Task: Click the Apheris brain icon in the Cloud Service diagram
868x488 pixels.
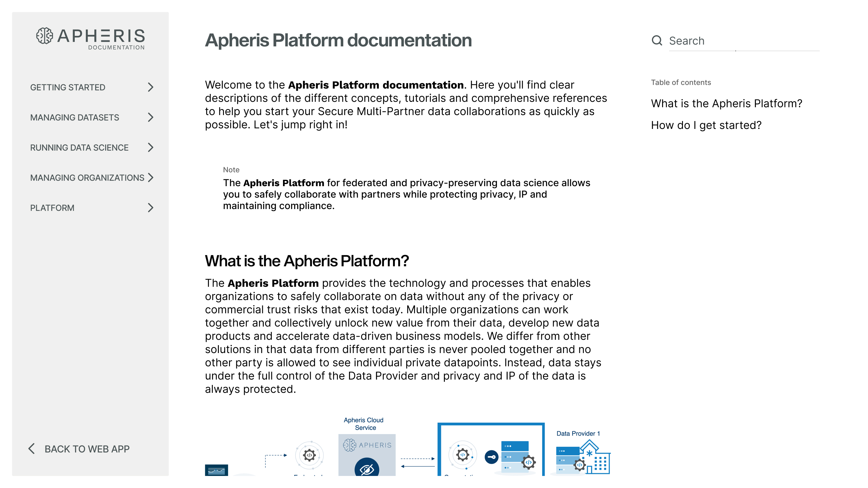Action: click(x=349, y=445)
